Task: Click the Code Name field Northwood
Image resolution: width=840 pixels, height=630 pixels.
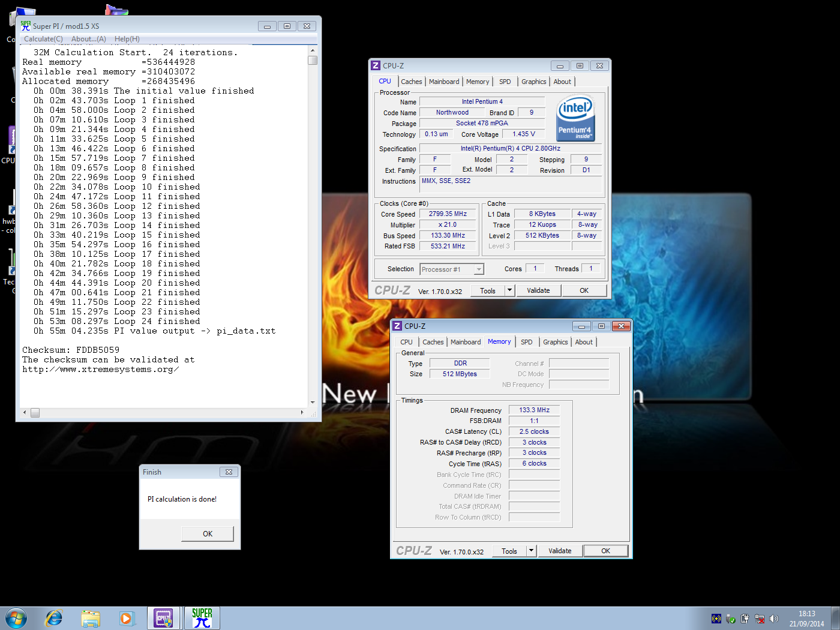Action: (452, 112)
